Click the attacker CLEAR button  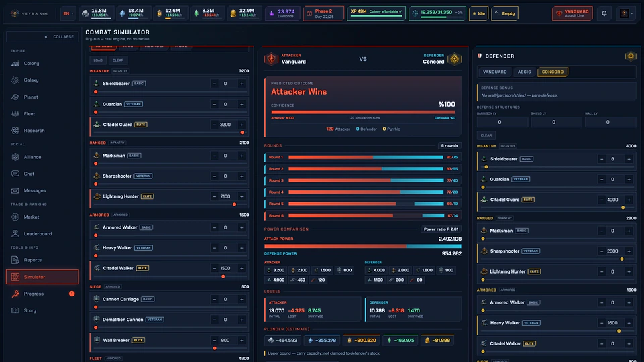[x=118, y=60]
